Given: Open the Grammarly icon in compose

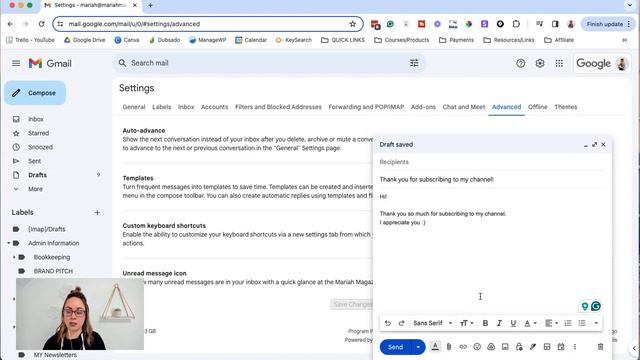Looking at the screenshot, I should 596,306.
